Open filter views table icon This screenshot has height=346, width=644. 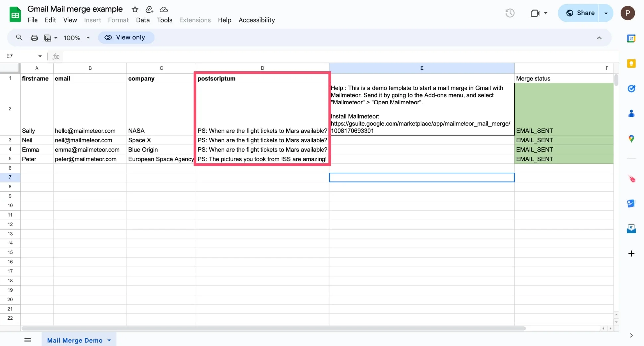(47, 38)
